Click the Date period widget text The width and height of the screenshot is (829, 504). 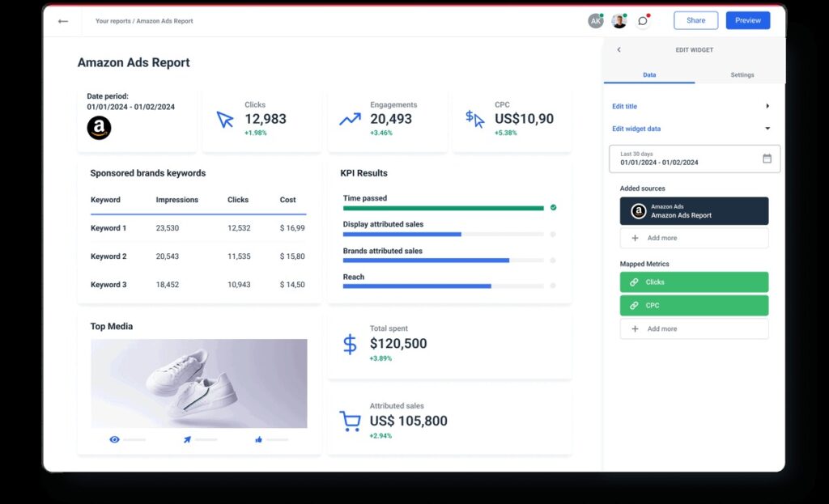[130, 101]
